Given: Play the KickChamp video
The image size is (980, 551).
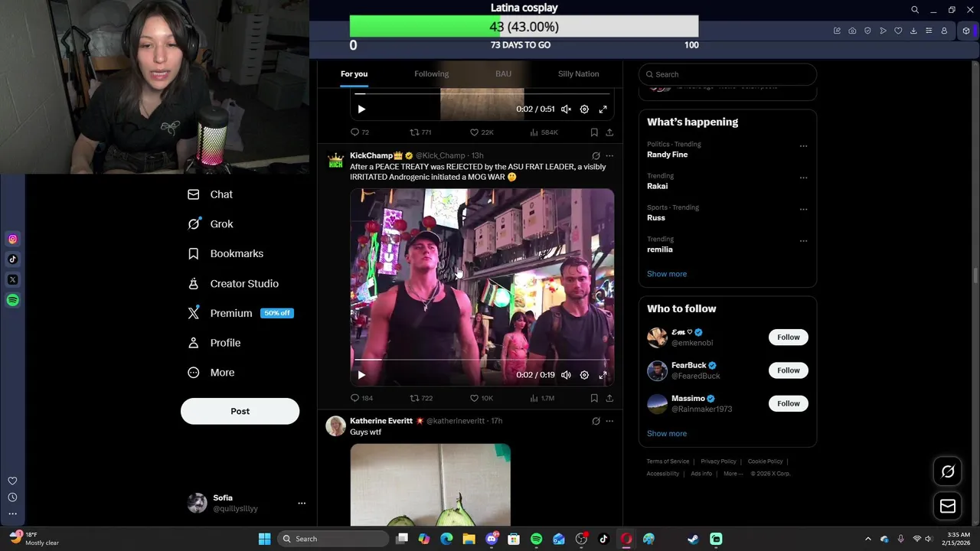Looking at the screenshot, I should 361,375.
